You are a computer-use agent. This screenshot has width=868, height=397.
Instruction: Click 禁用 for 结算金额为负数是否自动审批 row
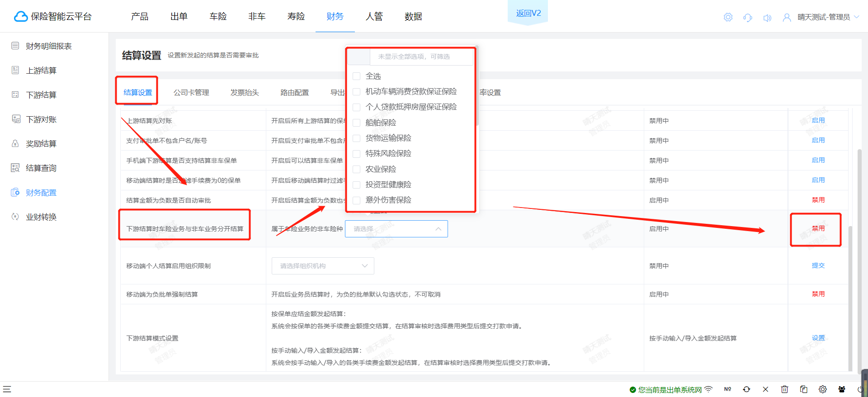(818, 200)
